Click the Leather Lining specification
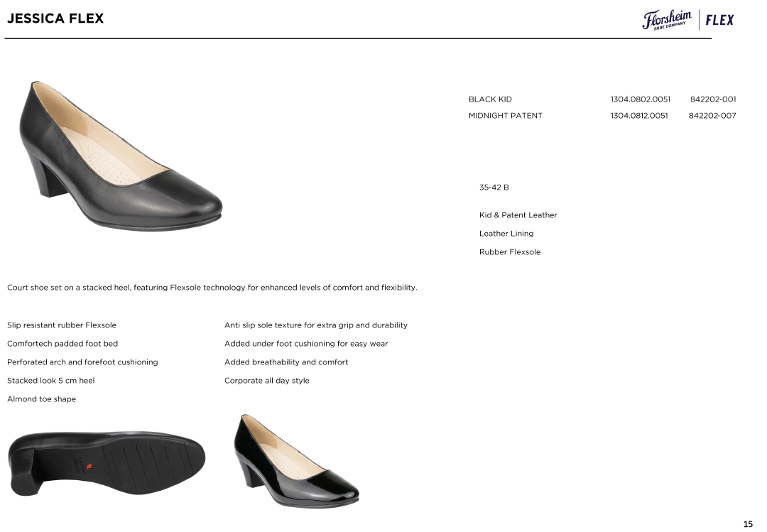Image resolution: width=767 pixels, height=532 pixels. (506, 234)
